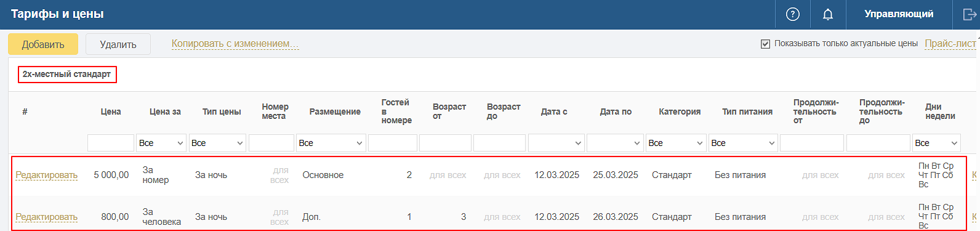Expand the 'Тип питания' filter dropdown
This screenshot has width=980, height=231.
(743, 143)
